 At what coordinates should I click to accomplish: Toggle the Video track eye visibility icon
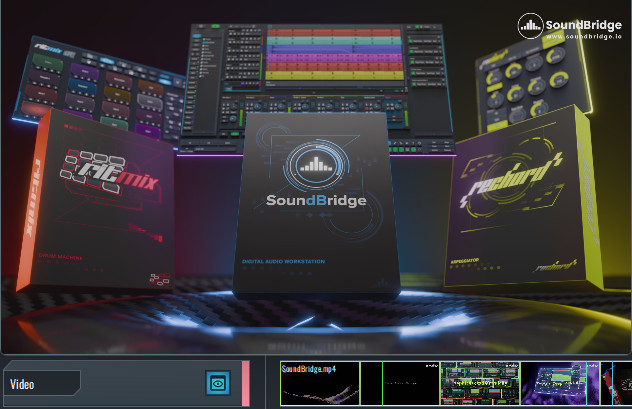218,383
